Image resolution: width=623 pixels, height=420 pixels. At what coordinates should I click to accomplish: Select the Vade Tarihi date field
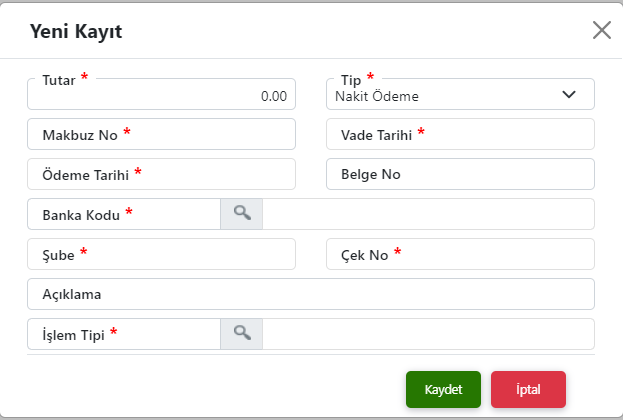pos(460,134)
